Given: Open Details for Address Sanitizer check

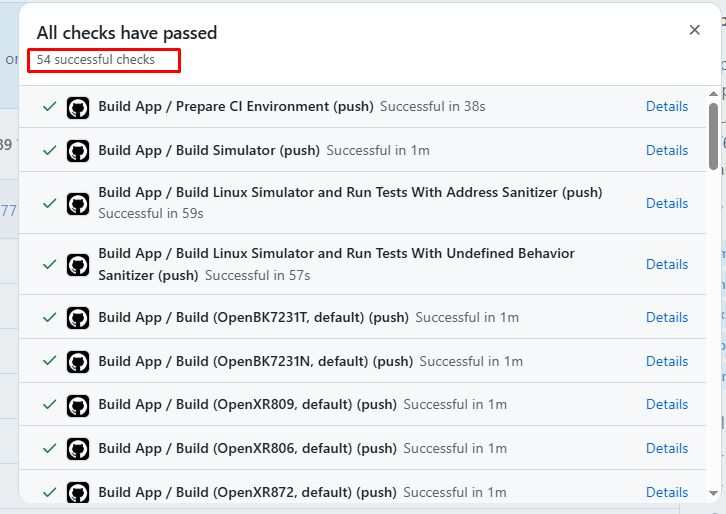Looking at the screenshot, I should point(667,203).
